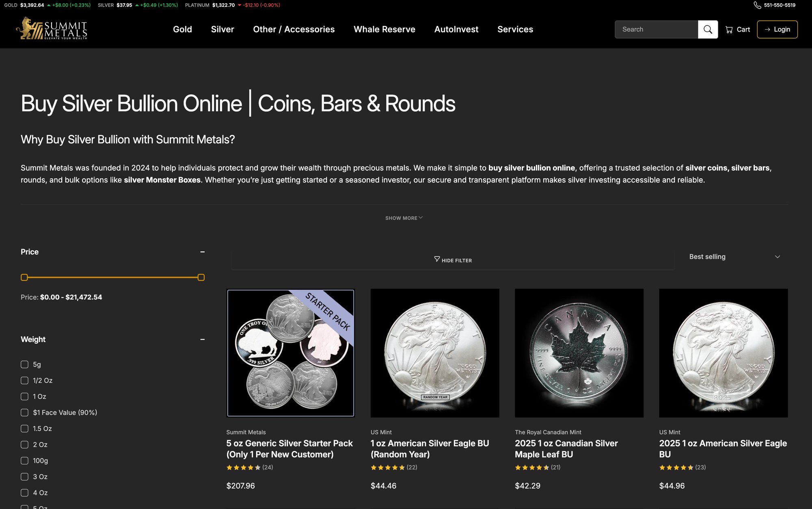Screen dimensions: 812x509
Task: Click into the Search input field
Action: click(657, 29)
